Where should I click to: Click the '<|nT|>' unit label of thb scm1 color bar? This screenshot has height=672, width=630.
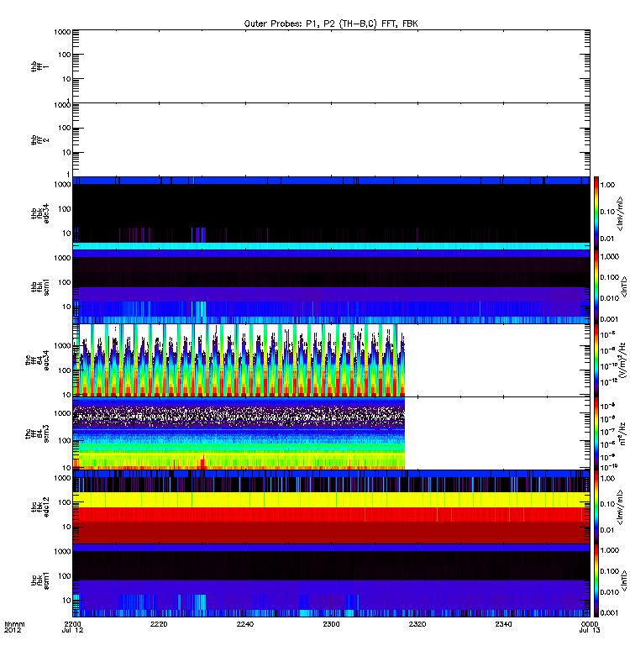click(623, 286)
